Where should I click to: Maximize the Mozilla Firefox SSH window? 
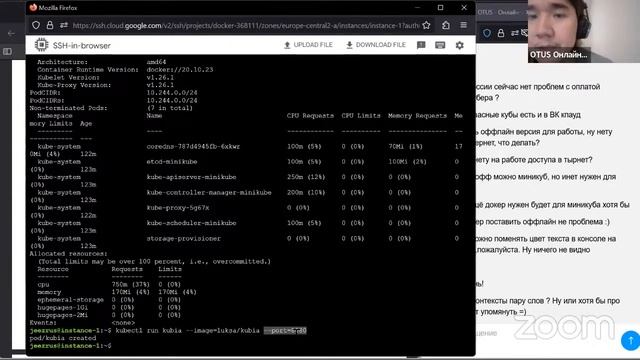[440, 7]
